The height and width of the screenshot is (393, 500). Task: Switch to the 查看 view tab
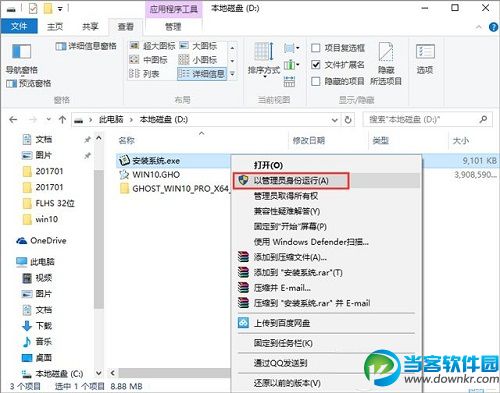[126, 27]
